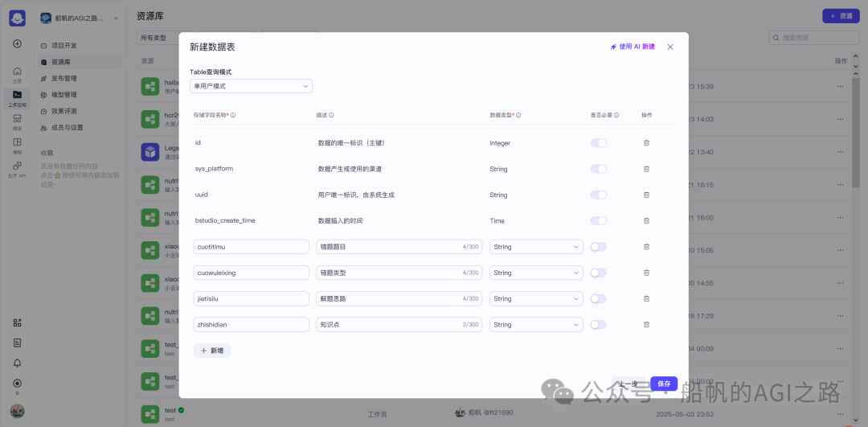
Task: Open the user avatar at sidebar bottom
Action: (17, 412)
